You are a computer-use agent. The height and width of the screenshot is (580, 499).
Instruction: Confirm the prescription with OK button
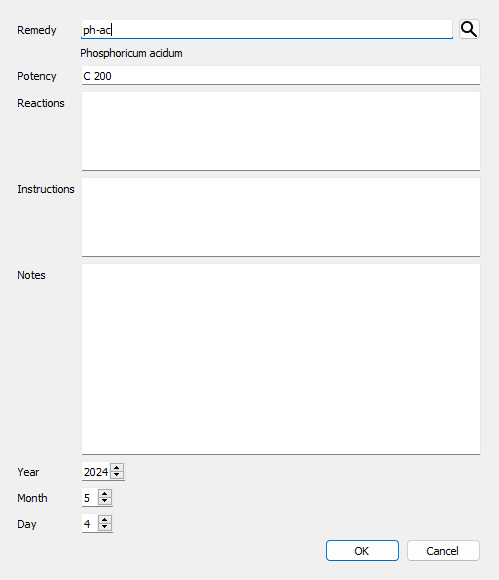tap(362, 551)
